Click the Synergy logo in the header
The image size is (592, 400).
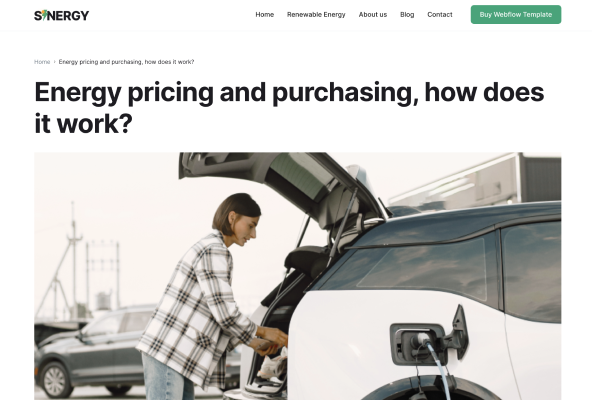tap(62, 15)
